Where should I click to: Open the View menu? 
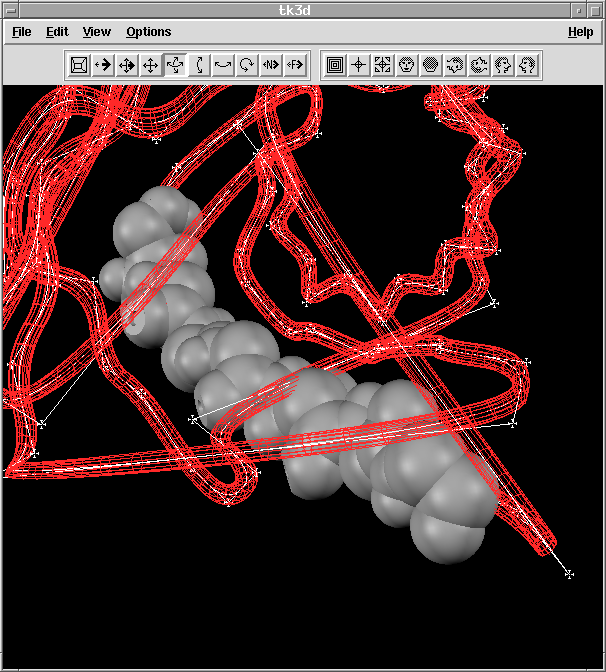(97, 32)
